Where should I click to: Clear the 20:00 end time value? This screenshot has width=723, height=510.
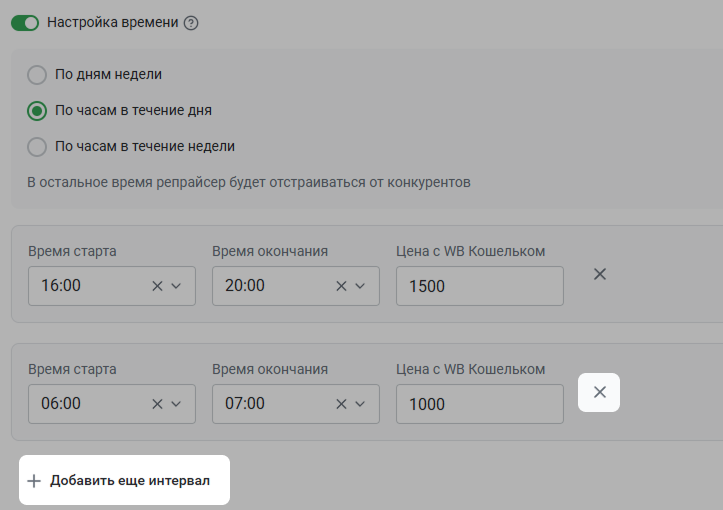click(341, 286)
